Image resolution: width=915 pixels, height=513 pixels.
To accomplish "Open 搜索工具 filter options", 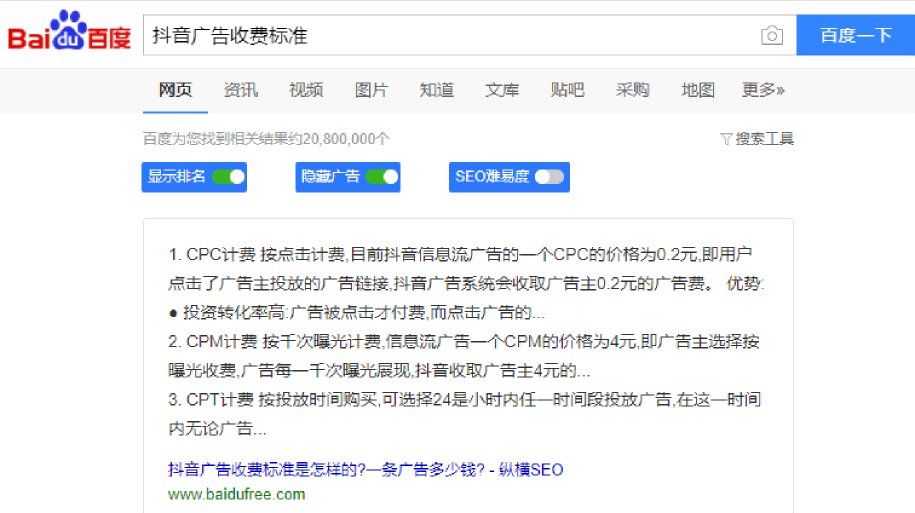I will coord(757,139).
